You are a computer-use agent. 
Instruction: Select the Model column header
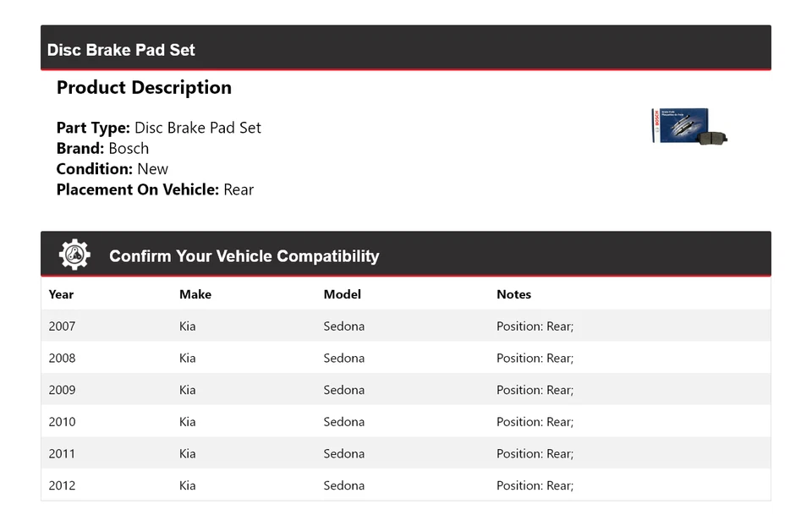point(342,294)
